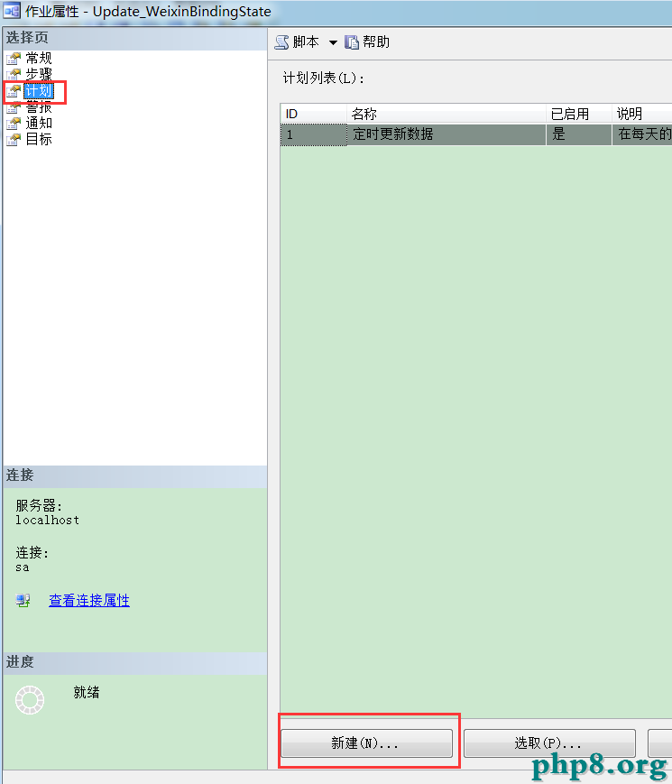Click the localhost server text

tap(48, 521)
